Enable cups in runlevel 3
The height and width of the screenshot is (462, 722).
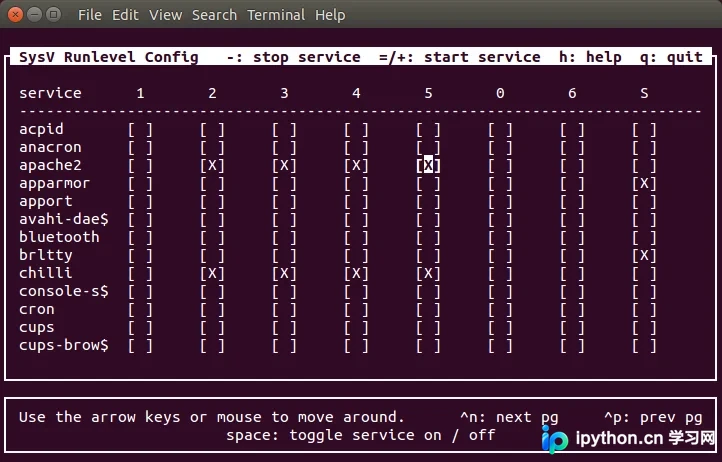pyautogui.click(x=284, y=327)
